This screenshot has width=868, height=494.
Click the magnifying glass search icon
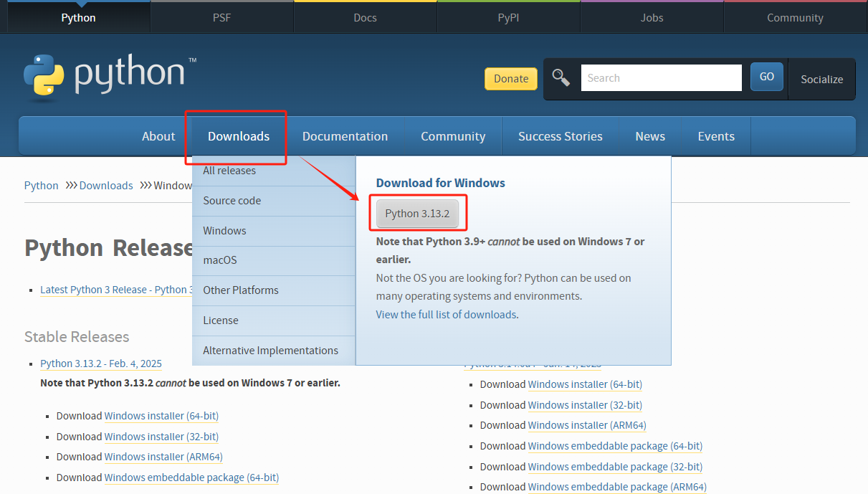(x=561, y=78)
